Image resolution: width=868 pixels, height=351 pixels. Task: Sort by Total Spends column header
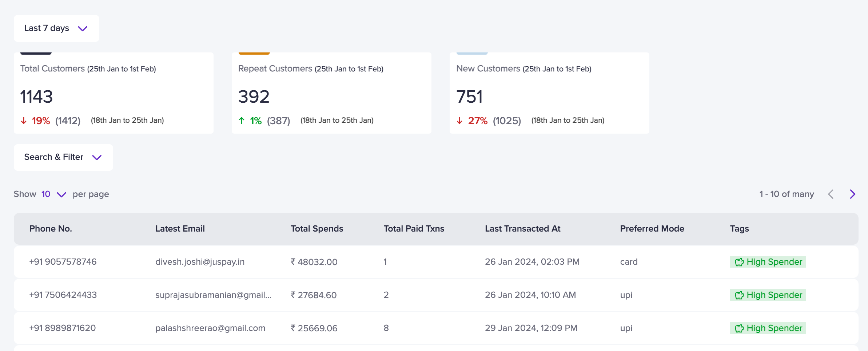316,229
